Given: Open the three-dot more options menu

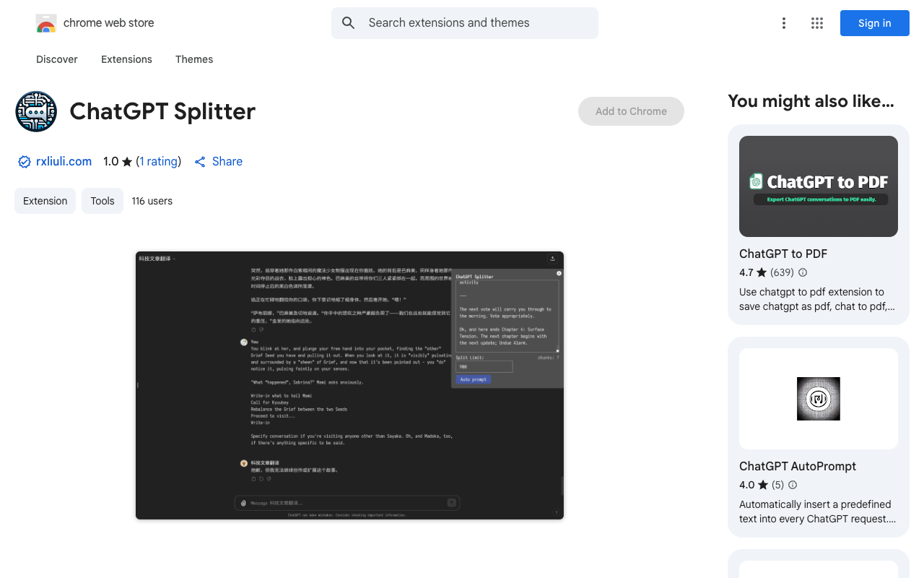Looking at the screenshot, I should click(783, 23).
